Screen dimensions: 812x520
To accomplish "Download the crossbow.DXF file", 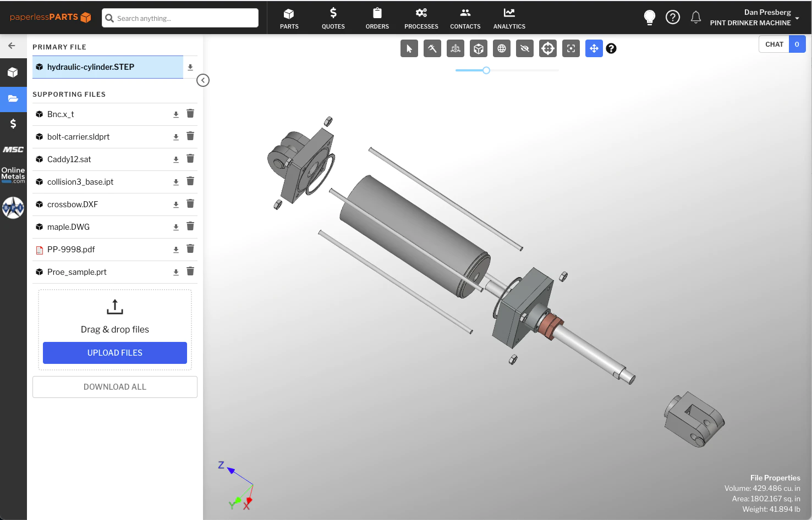I will pyautogui.click(x=176, y=204).
